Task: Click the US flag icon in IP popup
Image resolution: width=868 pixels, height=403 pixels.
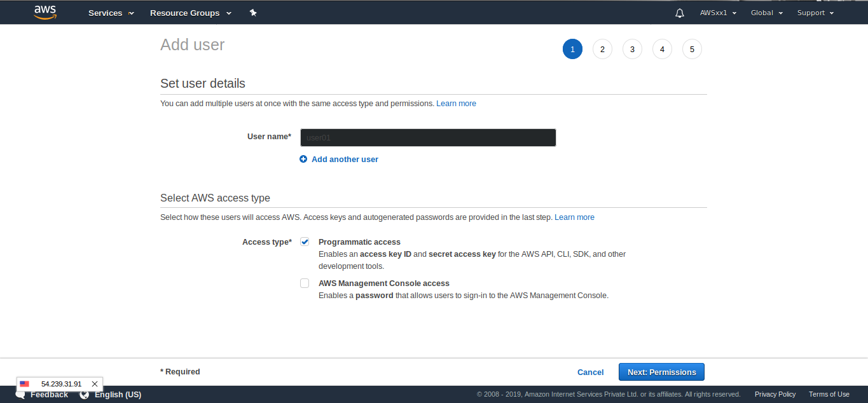Action: click(25, 384)
